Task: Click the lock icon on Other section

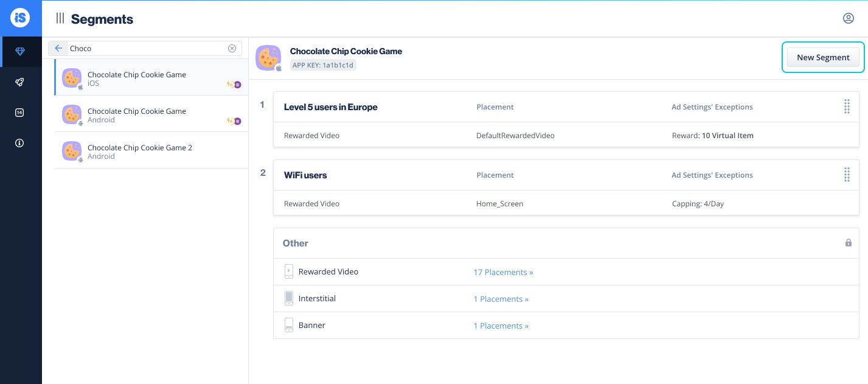Action: tap(849, 243)
